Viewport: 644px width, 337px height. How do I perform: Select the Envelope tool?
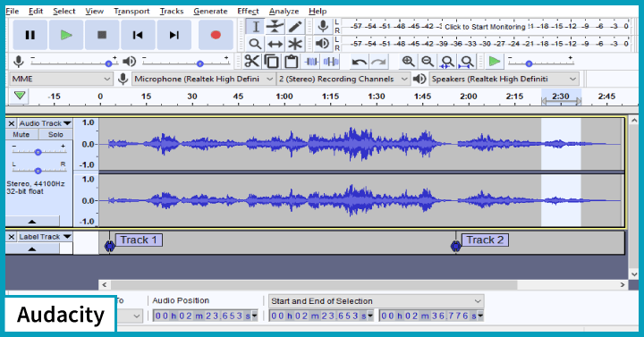275,27
